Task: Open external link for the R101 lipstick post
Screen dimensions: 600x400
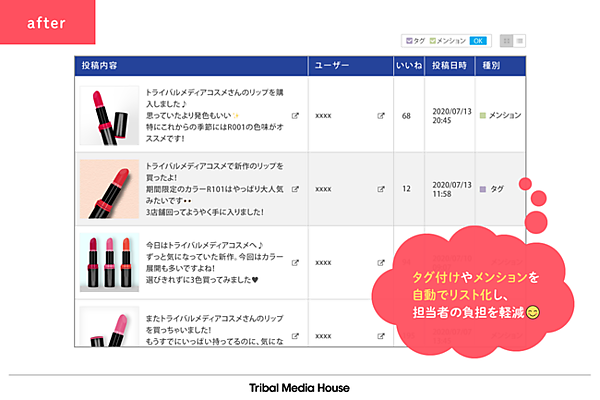Action: coord(295,189)
